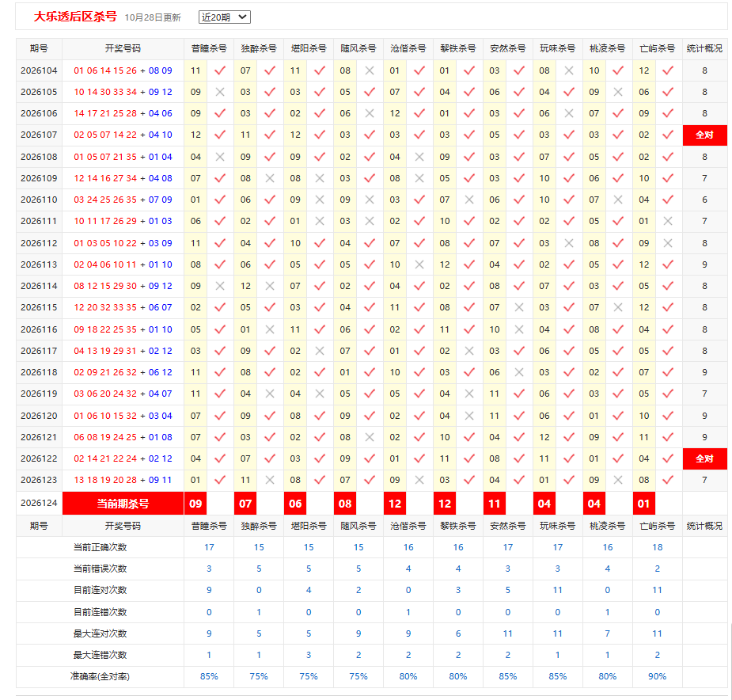
Task: Click the X mark for 安然杀号 in row 2026116
Action: click(518, 329)
